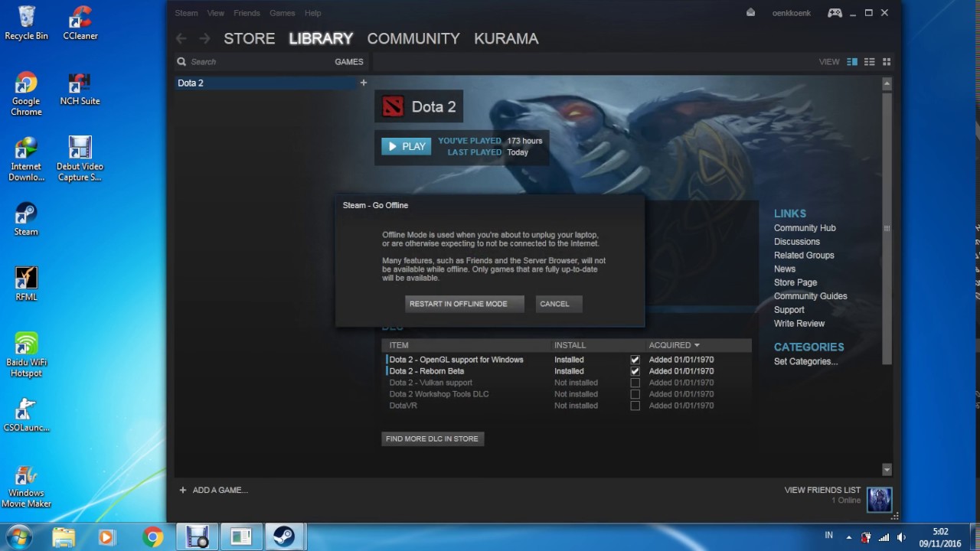Screen dimensions: 980x551
Task: Open Debut Video Capture desktop shortcut
Action: coord(80,159)
